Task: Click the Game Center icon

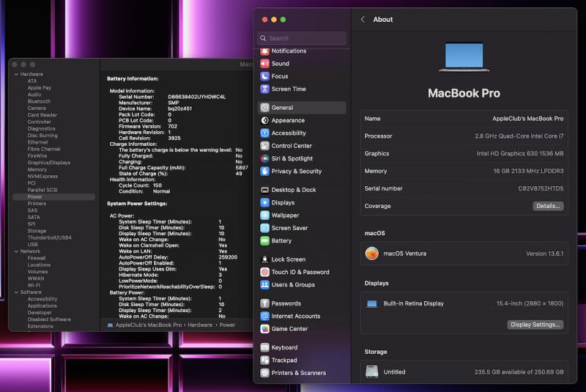Action: pos(264,329)
